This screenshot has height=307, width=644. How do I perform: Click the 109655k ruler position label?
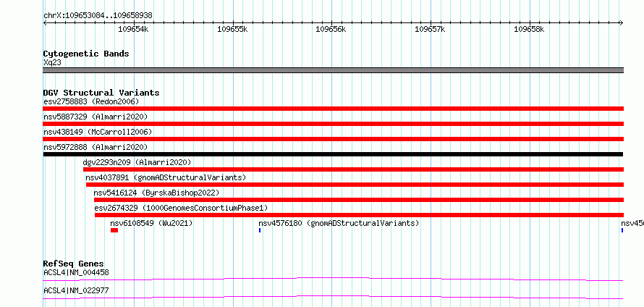[232, 30]
